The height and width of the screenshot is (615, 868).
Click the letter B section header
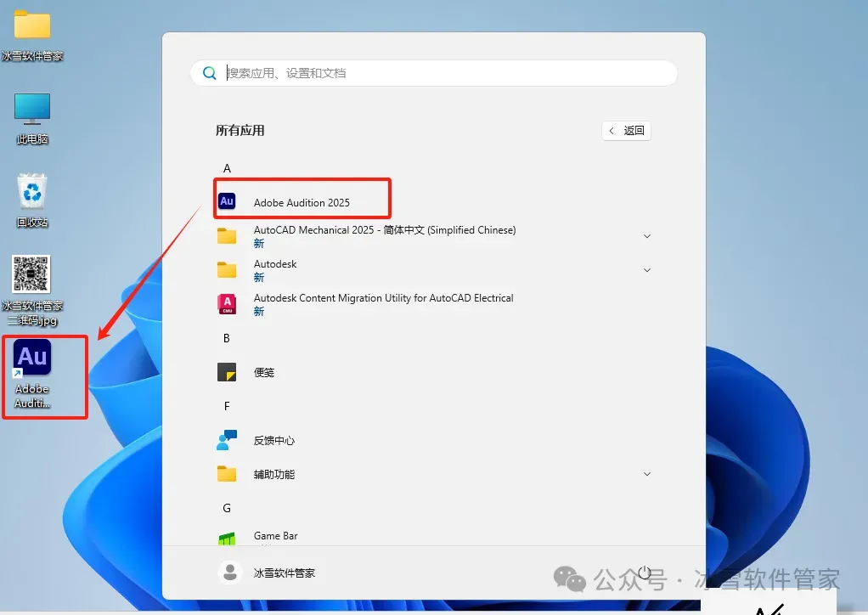pos(227,338)
